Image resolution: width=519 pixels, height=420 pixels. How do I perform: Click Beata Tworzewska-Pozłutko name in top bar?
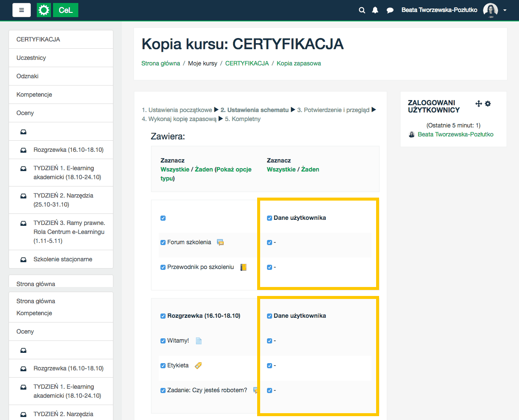pos(439,10)
